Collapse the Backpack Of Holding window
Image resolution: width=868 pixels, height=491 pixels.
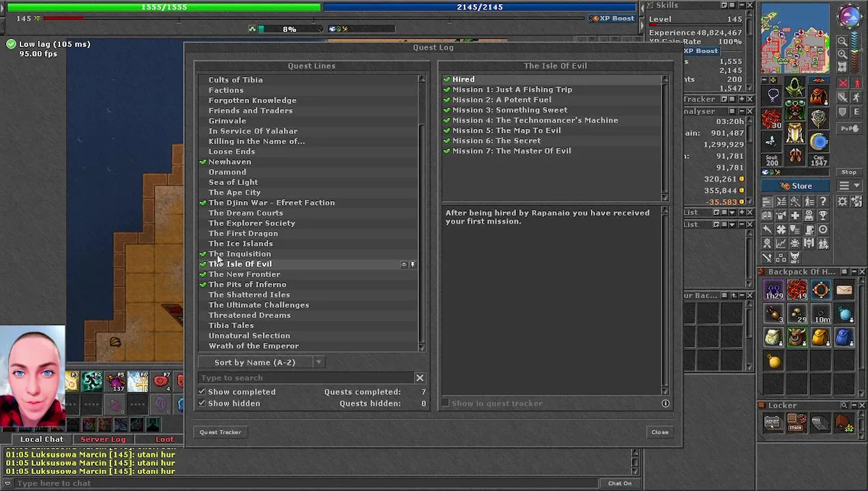pos(853,272)
